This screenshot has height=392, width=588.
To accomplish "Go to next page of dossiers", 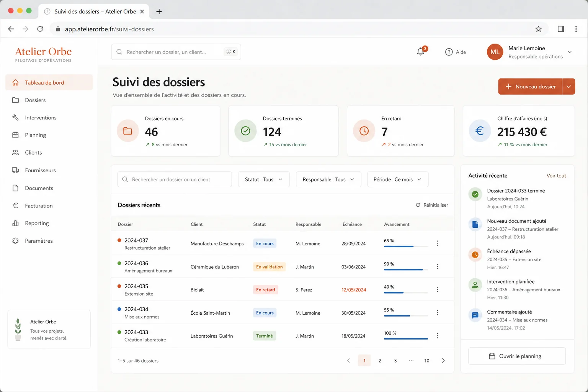I will click(443, 361).
